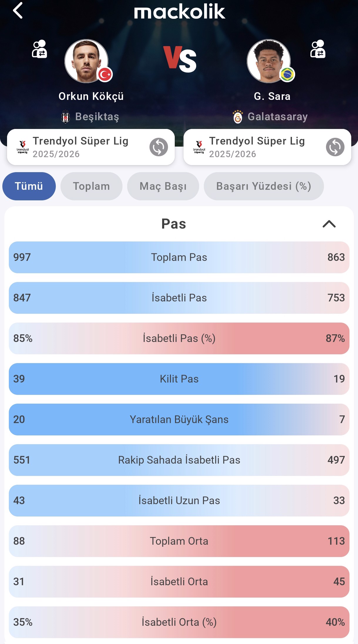Tap the Galatasaray club crest
This screenshot has width=358, height=644.
[x=238, y=117]
